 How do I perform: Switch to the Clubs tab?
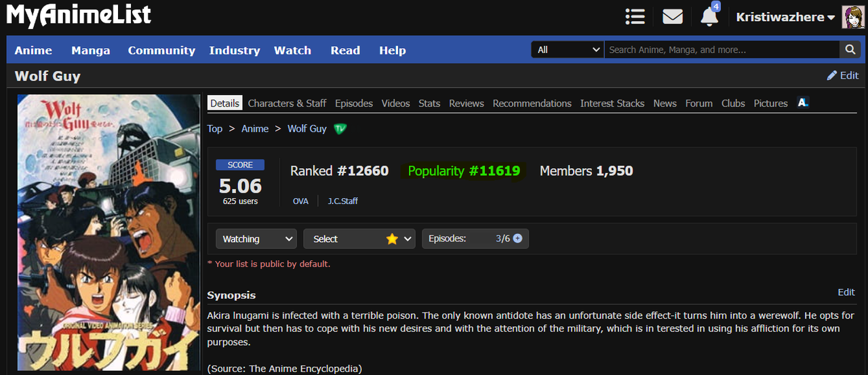click(733, 103)
